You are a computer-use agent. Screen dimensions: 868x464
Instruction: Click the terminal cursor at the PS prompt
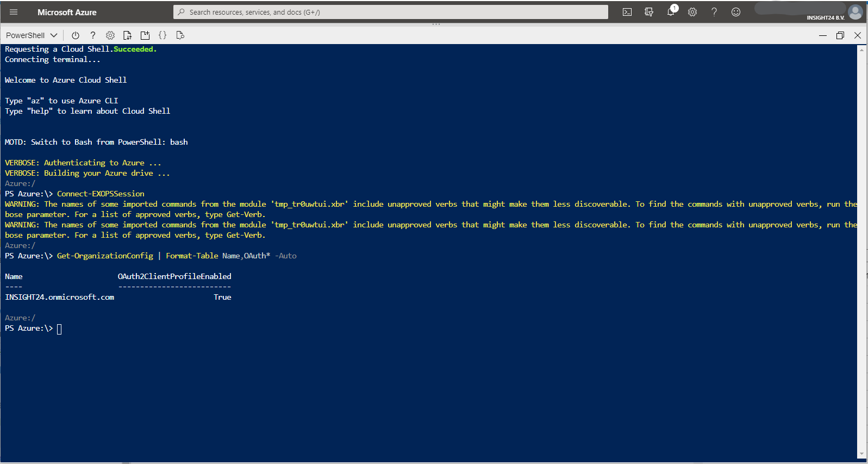click(59, 329)
